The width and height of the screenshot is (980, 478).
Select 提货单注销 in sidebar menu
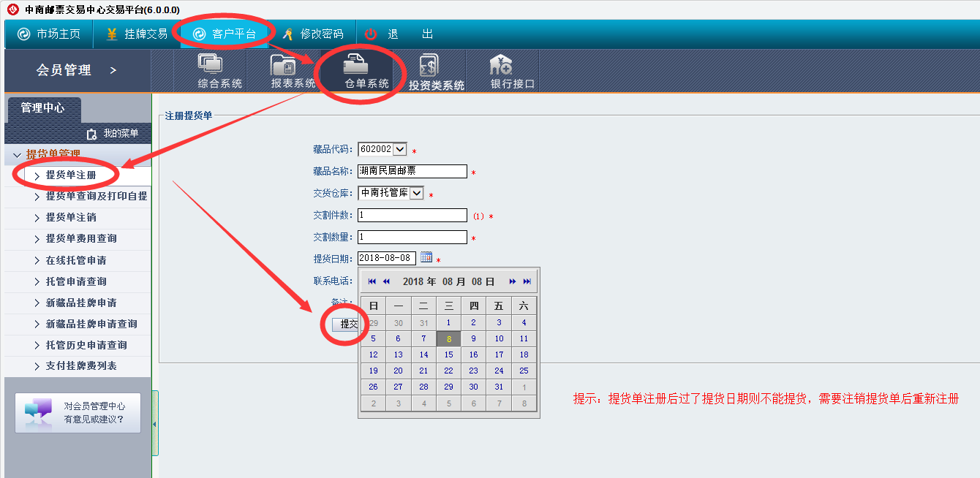pos(71,217)
